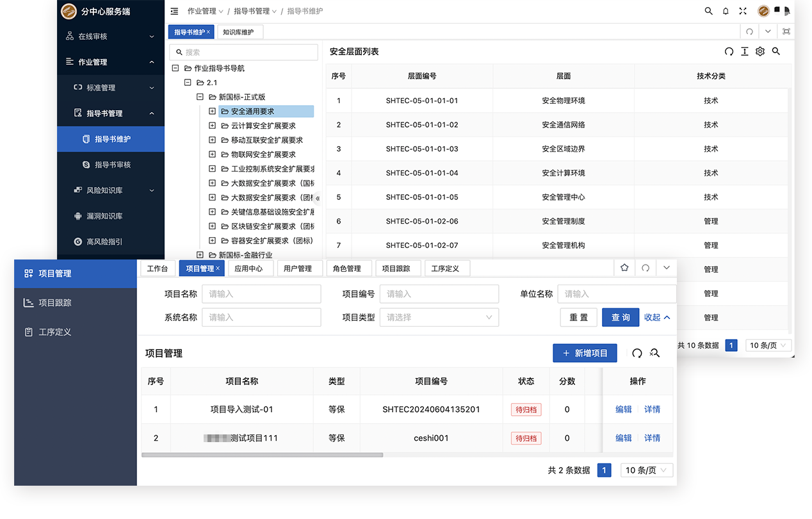
Task: Go to 指导书审核 in the sidebar
Action: (x=112, y=165)
